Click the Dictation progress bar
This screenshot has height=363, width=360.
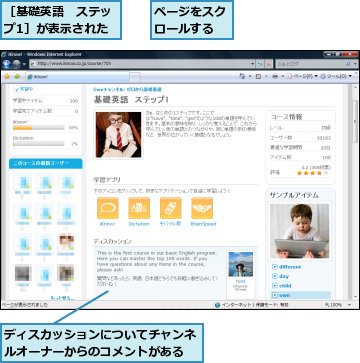(38, 144)
